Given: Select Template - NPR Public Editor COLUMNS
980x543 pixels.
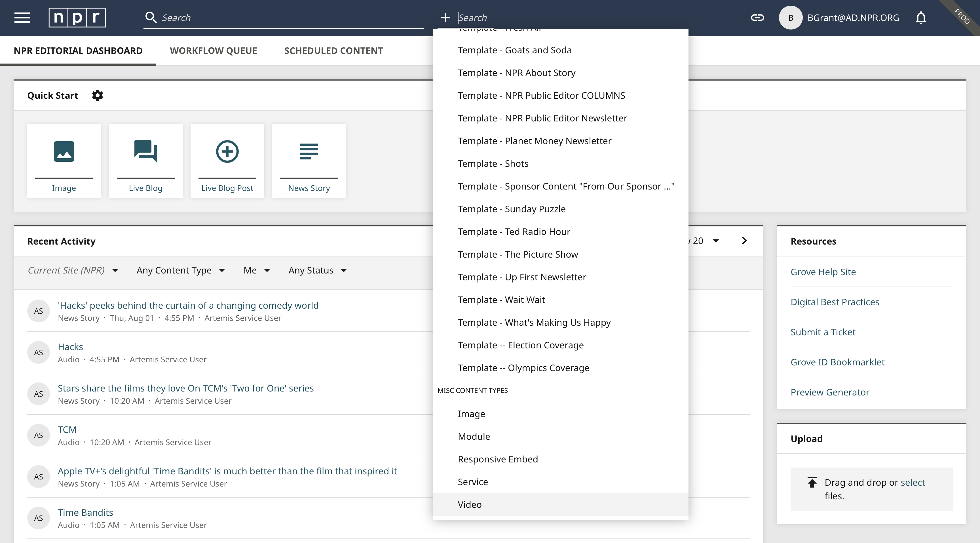Looking at the screenshot, I should pyautogui.click(x=560, y=96).
